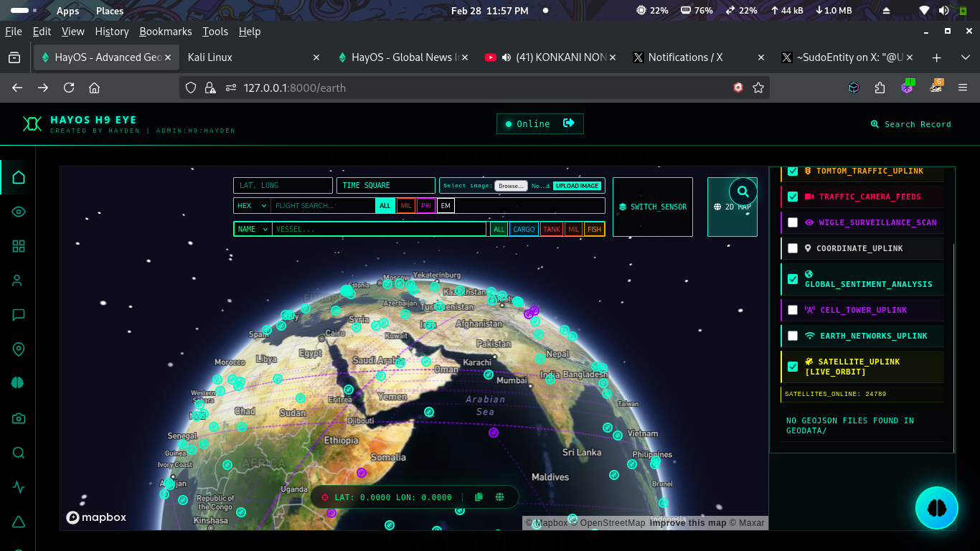Viewport: 980px width, 551px height.
Task: Filter vessels by FISH
Action: coord(594,229)
